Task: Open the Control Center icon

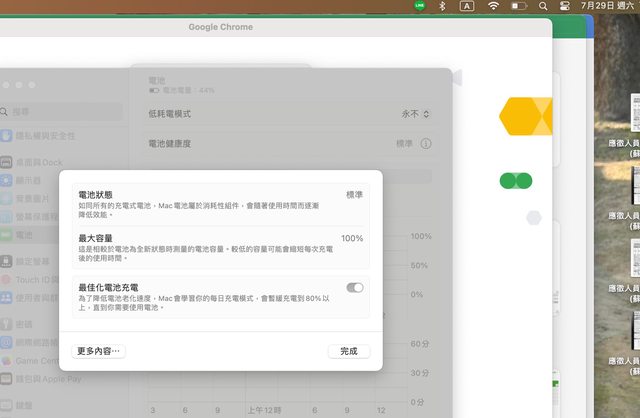Action: click(565, 6)
